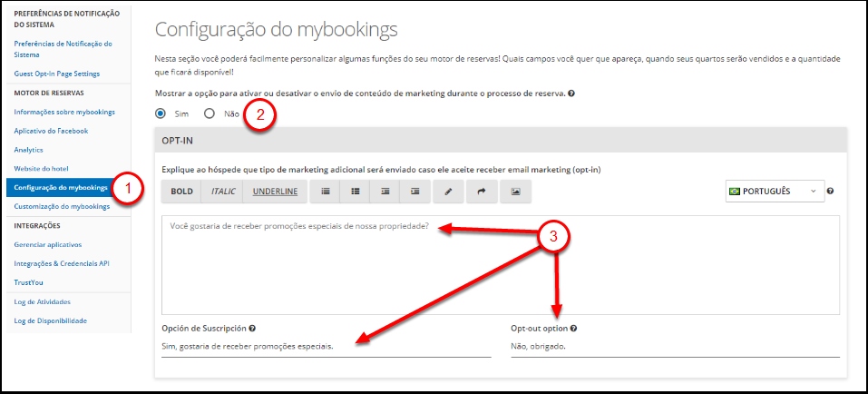Open Aplicativo do Facebook page
Screen dimensions: 868x394
51,132
